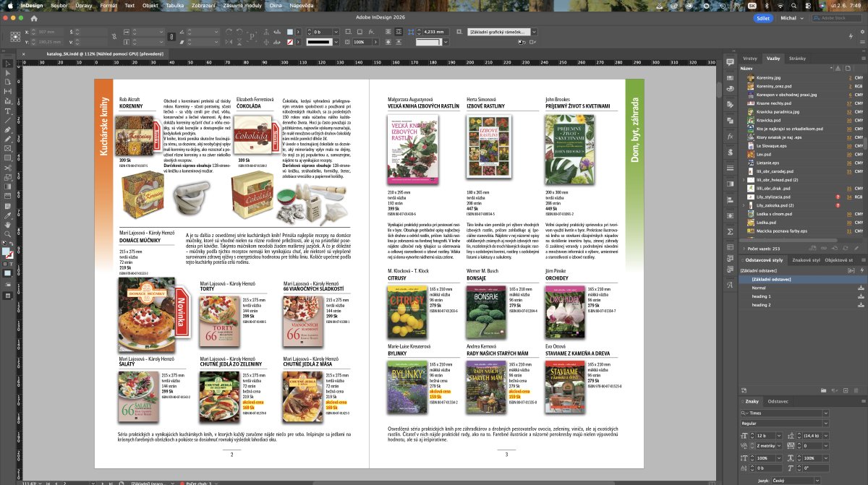Viewport: 868px width, 485px height.
Task: Click the relink chain icon in Vazby panel
Action: click(x=823, y=249)
